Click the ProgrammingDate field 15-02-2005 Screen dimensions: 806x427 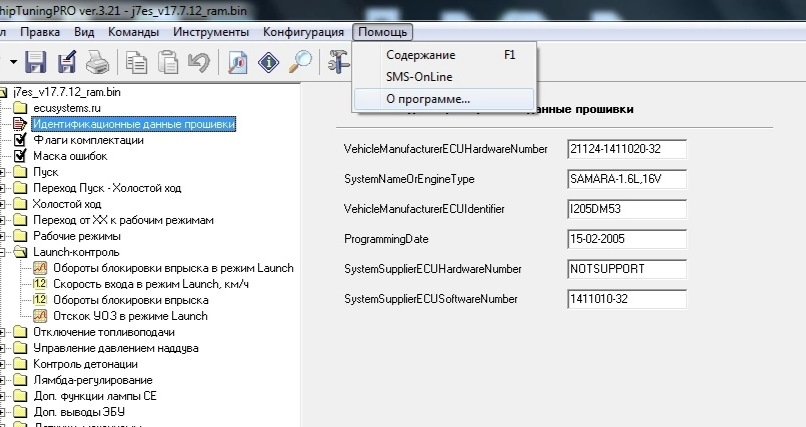627,239
